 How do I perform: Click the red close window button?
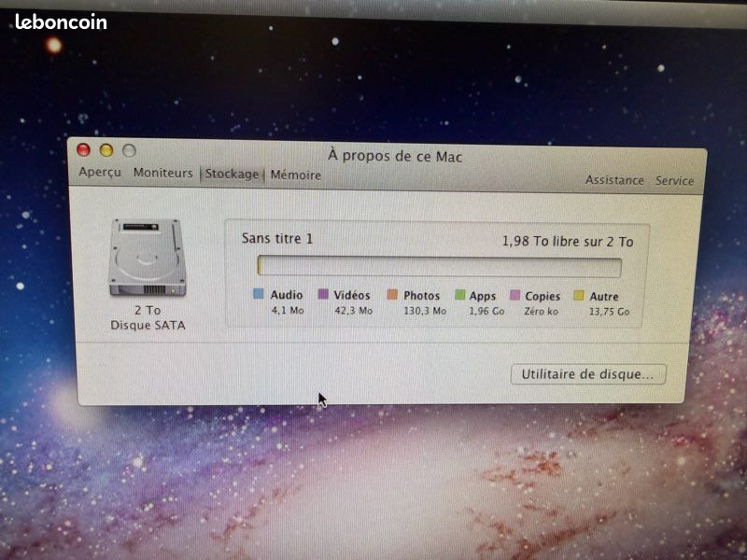tap(83, 150)
